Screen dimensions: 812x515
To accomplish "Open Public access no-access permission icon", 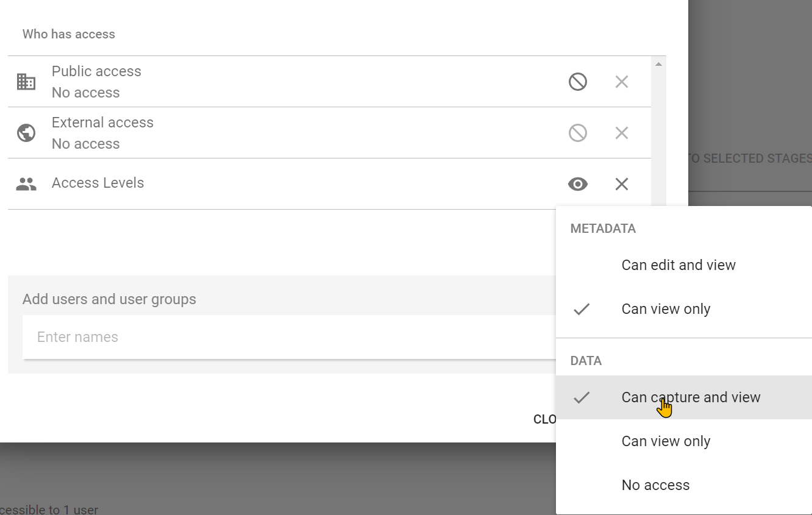I will coord(578,82).
